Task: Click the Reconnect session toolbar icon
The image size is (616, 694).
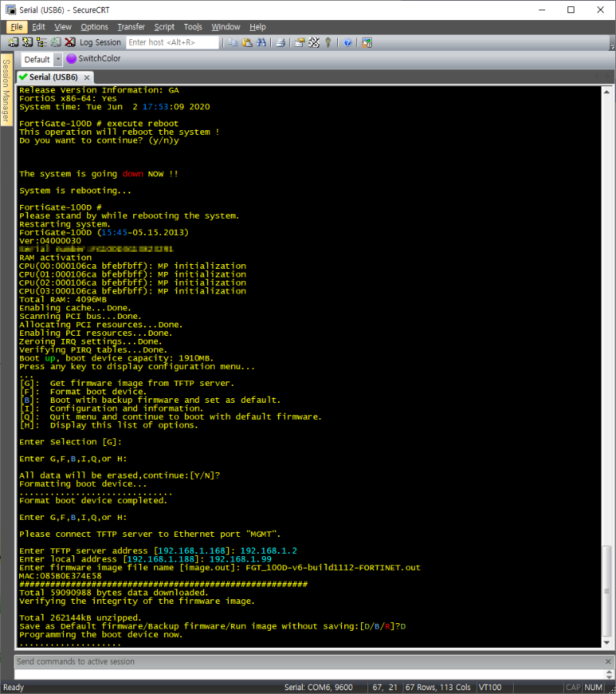Action: coord(55,42)
